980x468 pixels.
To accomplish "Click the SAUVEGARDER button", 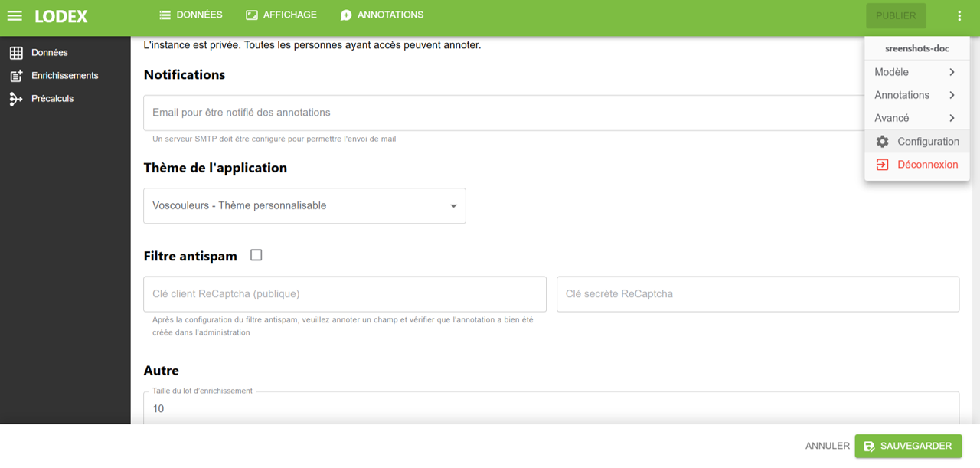I will (908, 445).
